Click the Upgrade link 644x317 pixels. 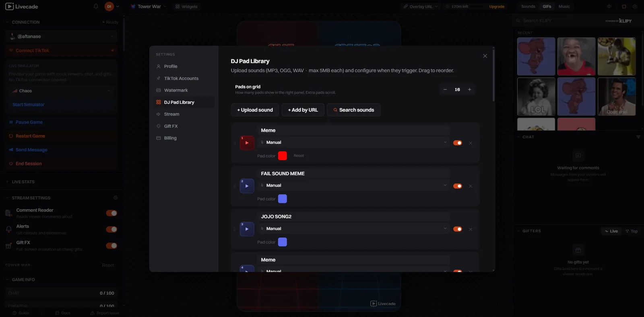coord(497,6)
